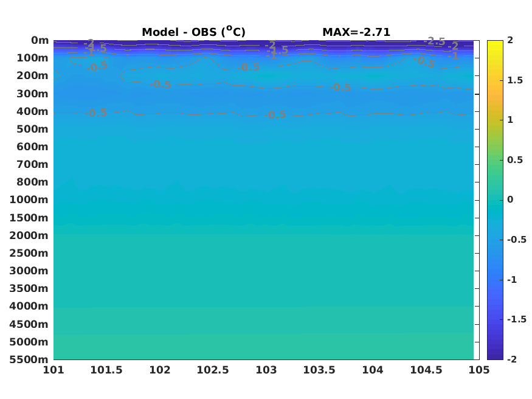Choose the "104.5" horizontal axis tick label
Screen dimensions: 532x399
426,370
